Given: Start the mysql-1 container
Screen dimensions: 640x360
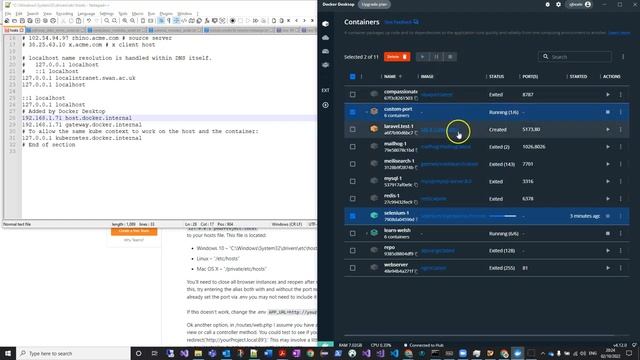Looking at the screenshot, I should pos(608,181).
